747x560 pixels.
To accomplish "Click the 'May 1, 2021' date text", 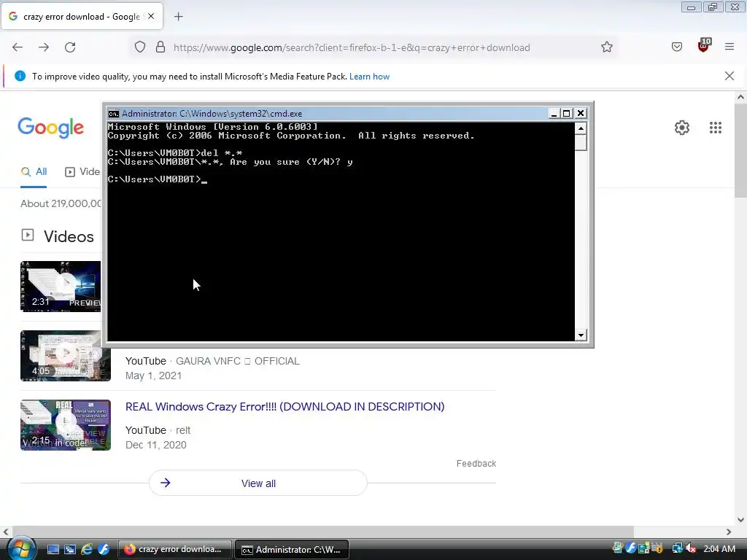I will click(153, 376).
